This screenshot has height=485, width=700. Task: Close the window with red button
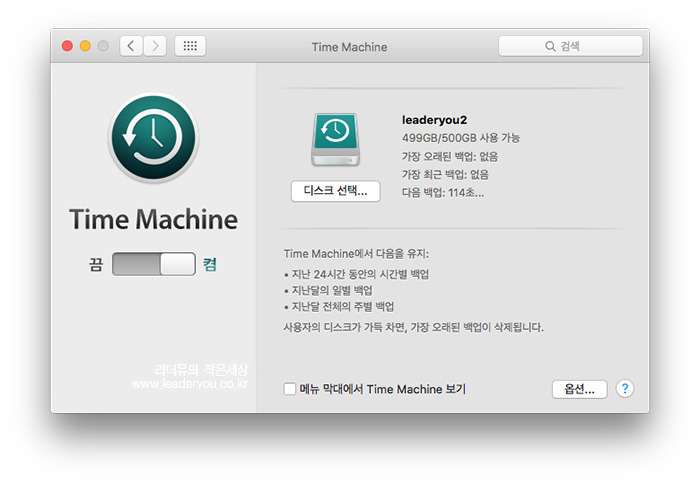tap(67, 46)
